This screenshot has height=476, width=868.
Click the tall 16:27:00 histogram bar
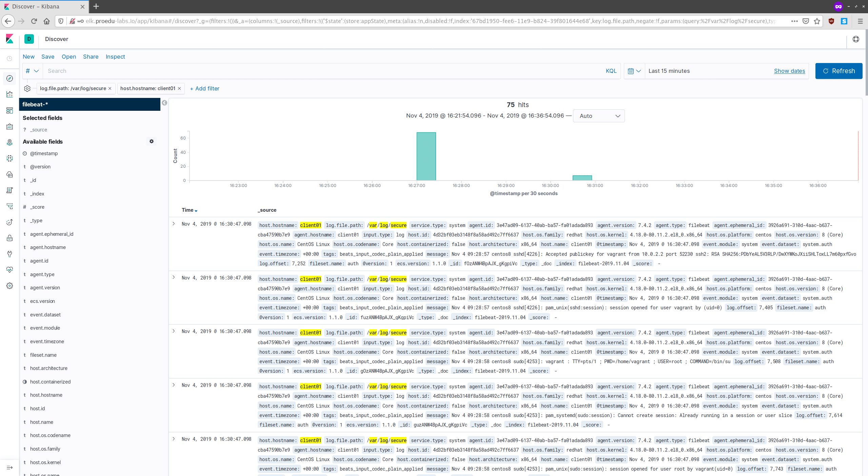coord(426,156)
